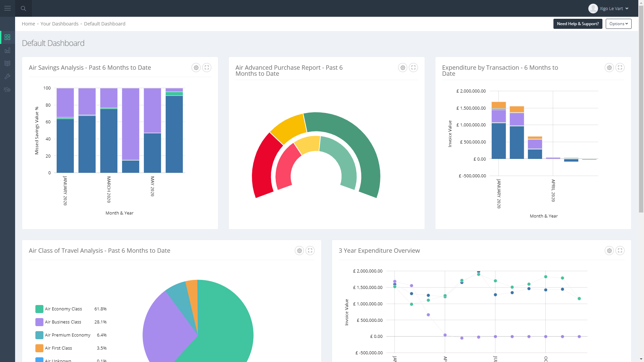Image resolution: width=644 pixels, height=362 pixels.
Task: Go to Home breadcrumb
Action: pyautogui.click(x=29, y=24)
